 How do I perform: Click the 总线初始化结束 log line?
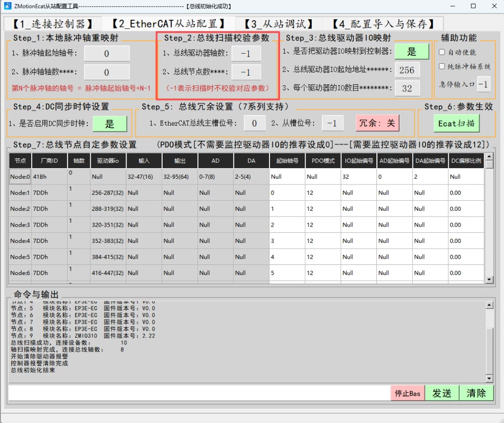coord(33,370)
